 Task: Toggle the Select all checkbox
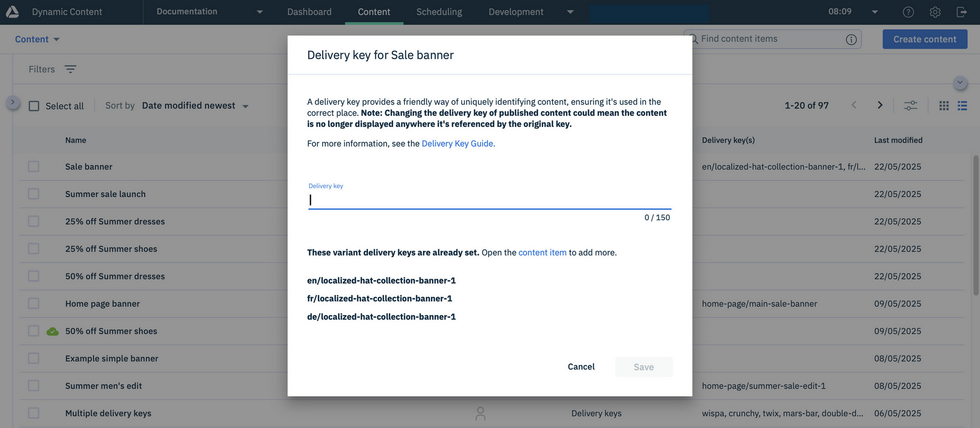[x=34, y=106]
